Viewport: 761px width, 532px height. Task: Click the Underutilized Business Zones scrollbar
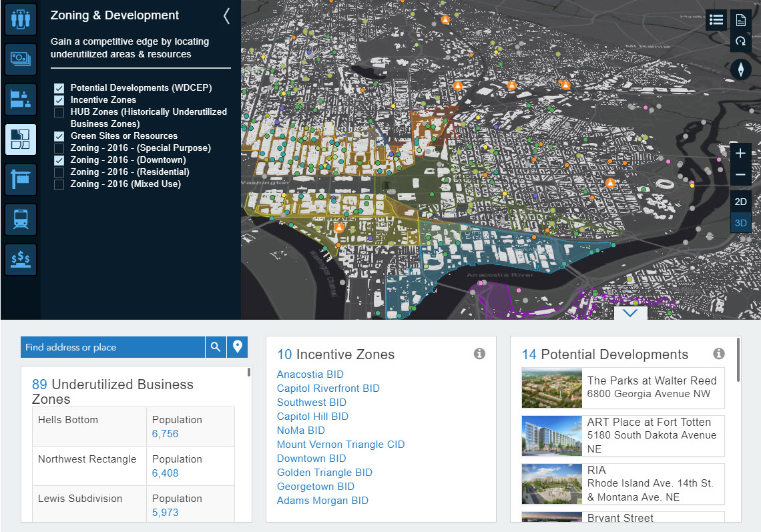[x=249, y=372]
